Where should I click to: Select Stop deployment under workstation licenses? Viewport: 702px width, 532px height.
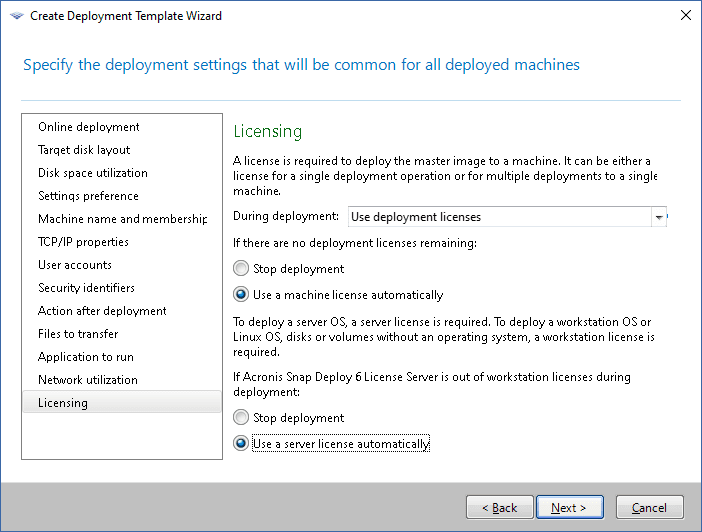coord(240,418)
